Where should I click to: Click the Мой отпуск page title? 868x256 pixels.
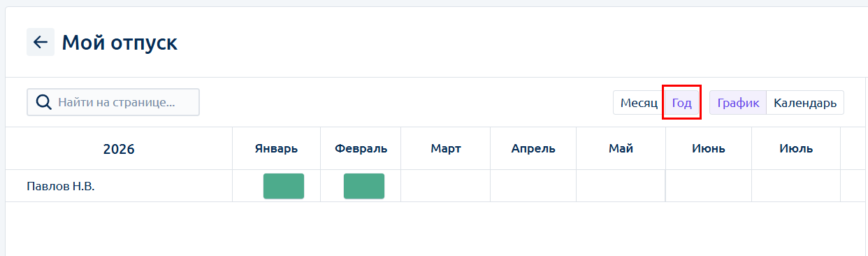pos(120,43)
